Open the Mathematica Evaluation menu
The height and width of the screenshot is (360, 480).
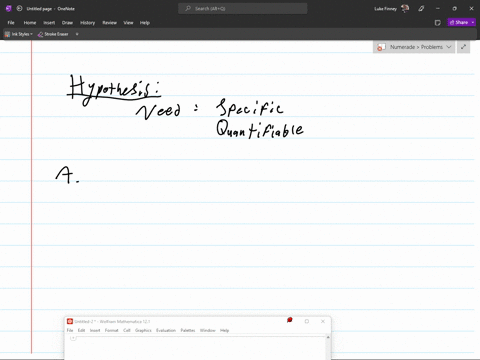[x=166, y=330]
